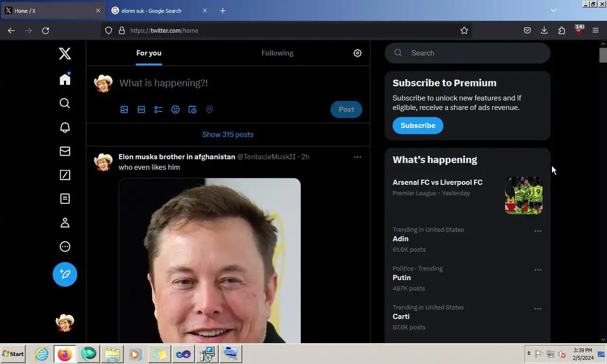
Task: Open extensions puzzle icon
Action: tap(562, 31)
